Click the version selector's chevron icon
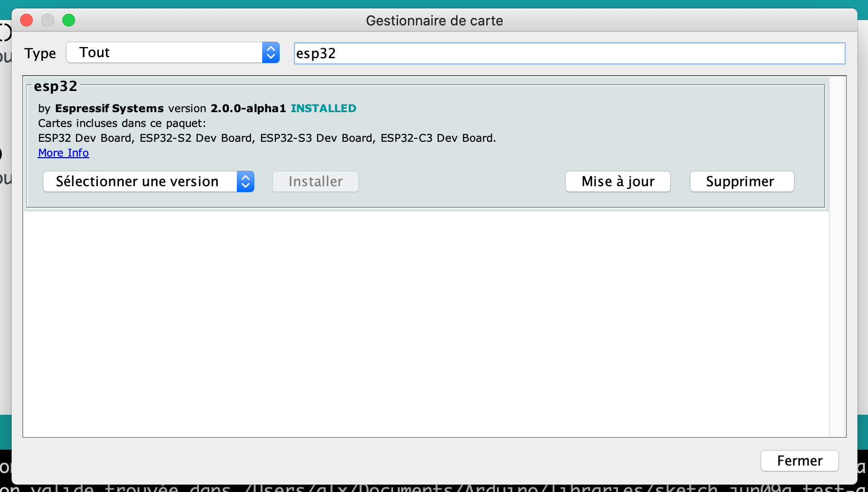The image size is (868, 492). [245, 181]
